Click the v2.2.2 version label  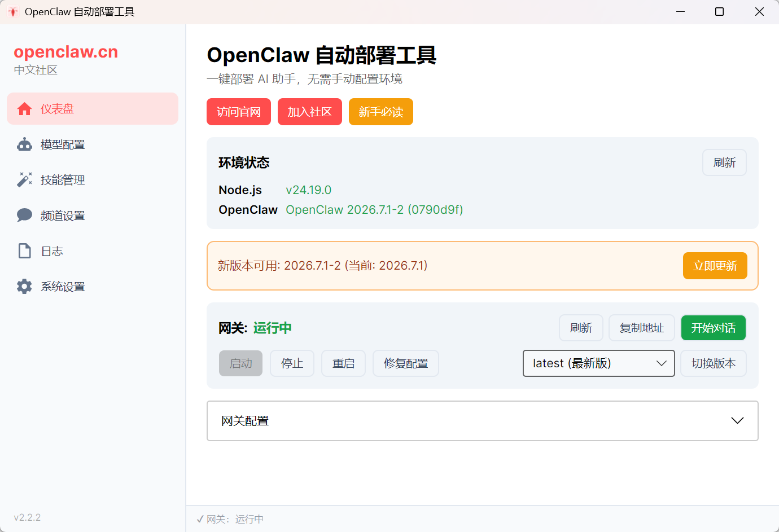pos(28,517)
